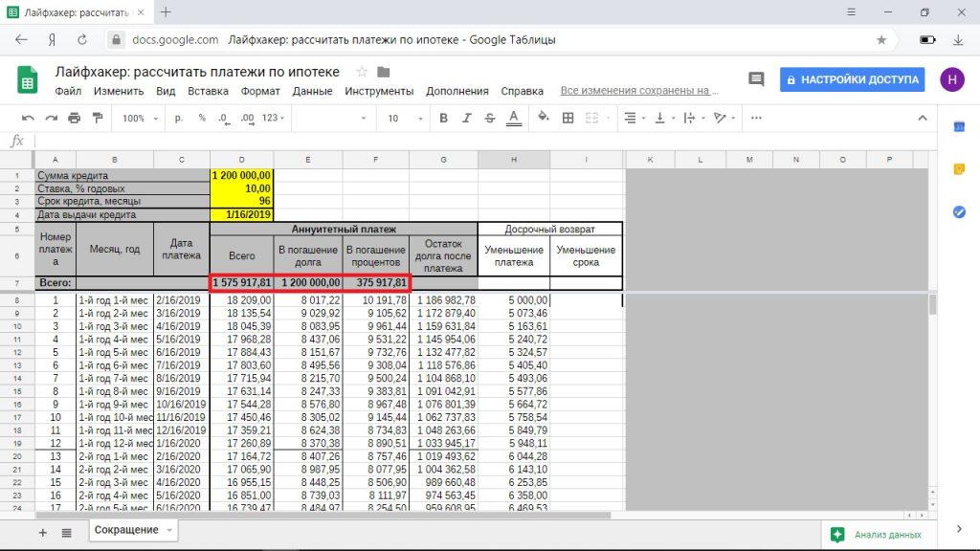The width and height of the screenshot is (980, 551).
Task: Click the Все изменения сохранены link
Action: pos(639,91)
